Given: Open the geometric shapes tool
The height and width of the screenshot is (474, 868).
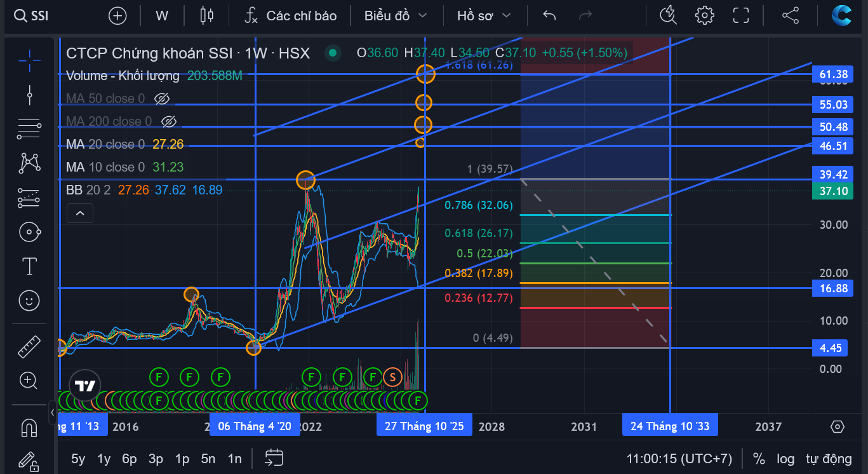Looking at the screenshot, I should [x=29, y=232].
